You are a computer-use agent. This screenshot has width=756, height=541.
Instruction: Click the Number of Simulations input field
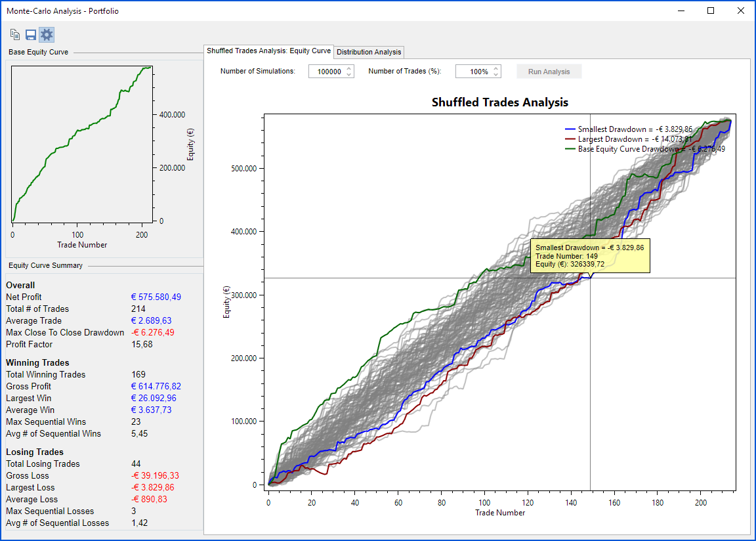pos(326,72)
